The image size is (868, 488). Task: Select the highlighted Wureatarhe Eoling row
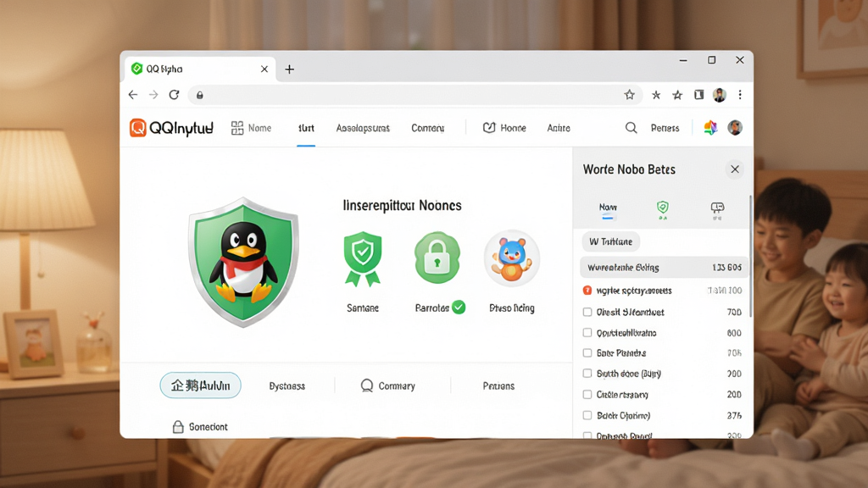click(663, 267)
